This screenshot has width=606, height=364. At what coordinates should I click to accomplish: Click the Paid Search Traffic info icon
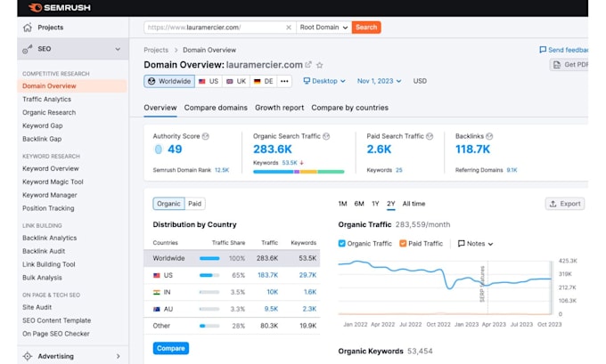[x=430, y=136]
